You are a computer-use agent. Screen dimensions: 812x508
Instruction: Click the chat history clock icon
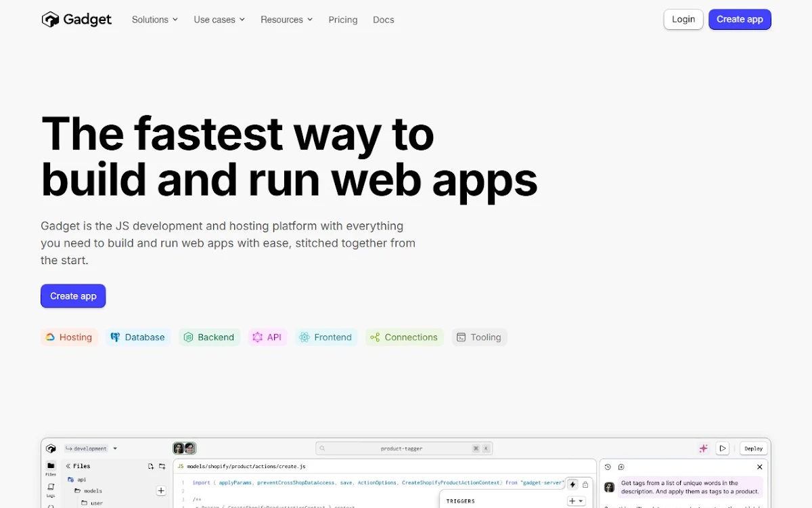(608, 467)
